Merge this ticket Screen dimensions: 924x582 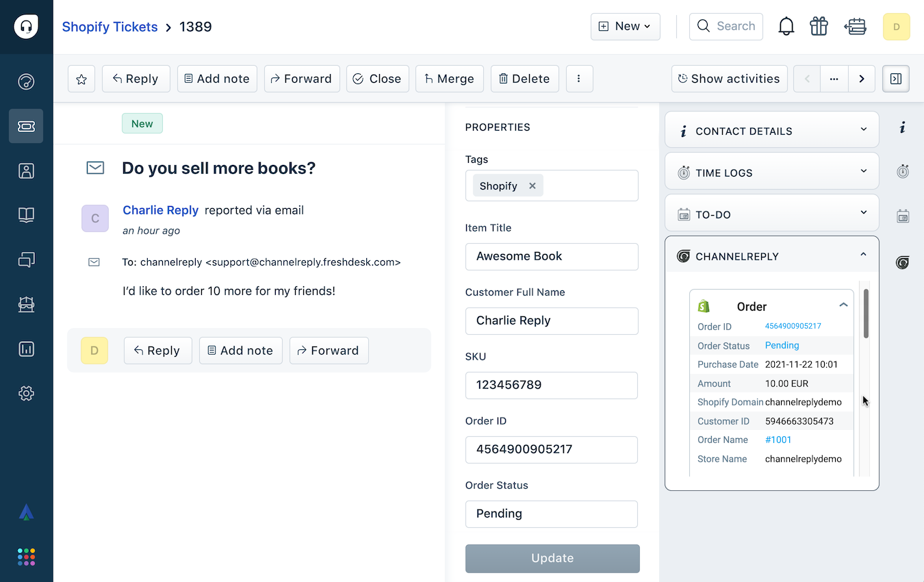point(449,79)
